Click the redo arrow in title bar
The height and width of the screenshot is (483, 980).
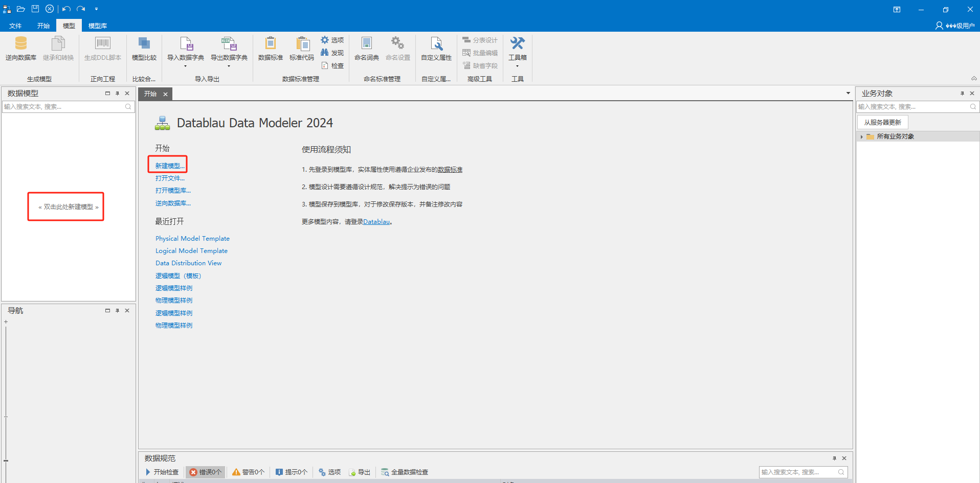pos(81,9)
